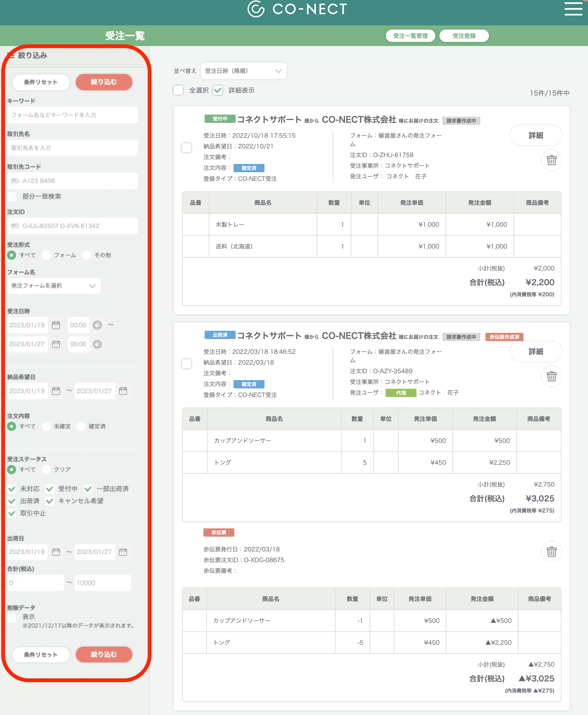Open the 受注日時 start date calendar icon
This screenshot has width=588, height=715.
56,325
